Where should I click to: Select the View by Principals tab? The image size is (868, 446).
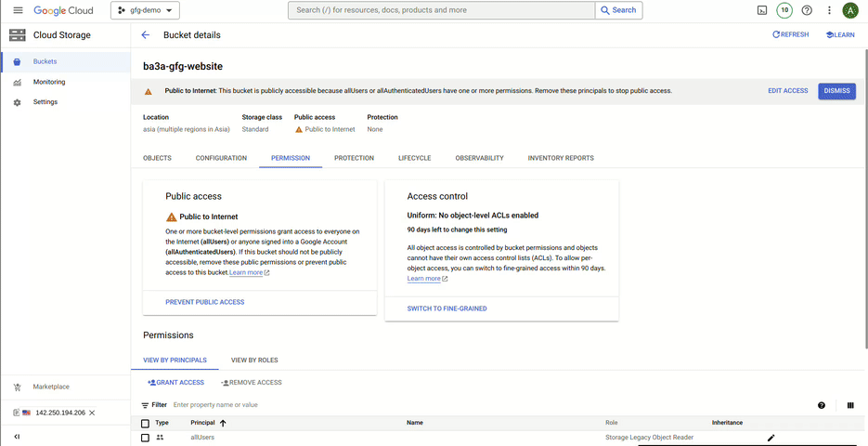(175, 361)
